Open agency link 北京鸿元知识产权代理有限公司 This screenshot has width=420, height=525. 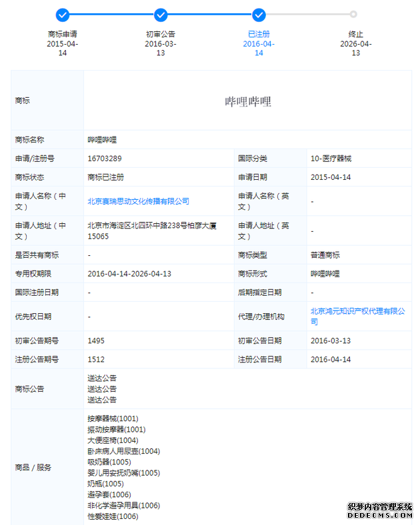click(358, 316)
